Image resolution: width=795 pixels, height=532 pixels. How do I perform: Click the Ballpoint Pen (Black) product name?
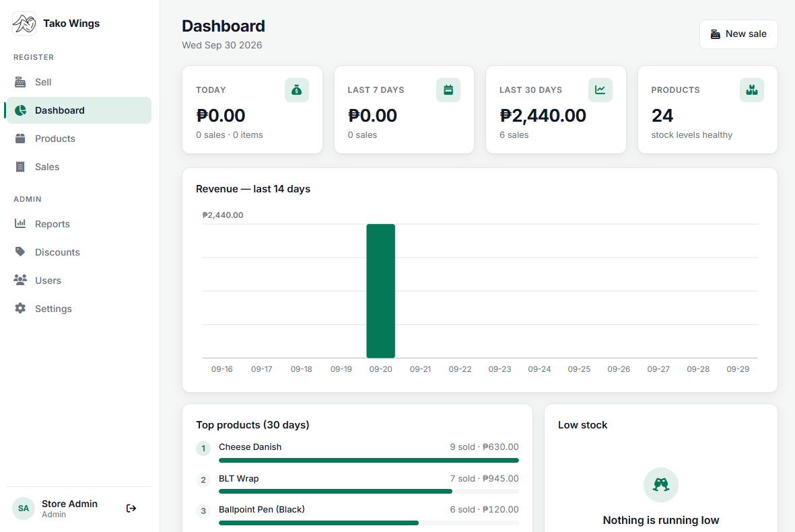[262, 509]
